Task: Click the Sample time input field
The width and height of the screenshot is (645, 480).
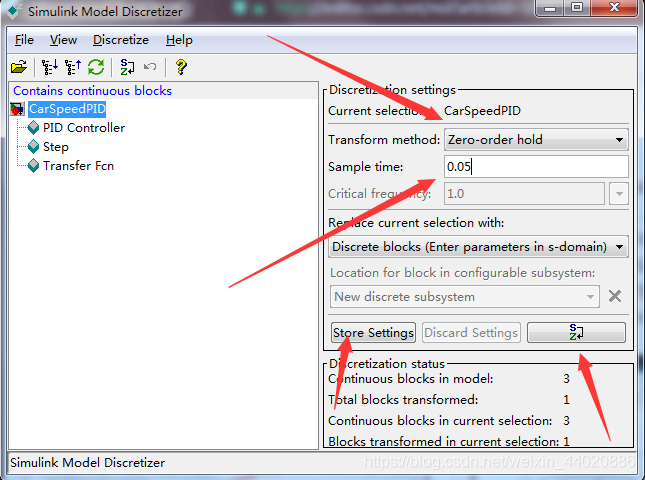Action: 536,167
